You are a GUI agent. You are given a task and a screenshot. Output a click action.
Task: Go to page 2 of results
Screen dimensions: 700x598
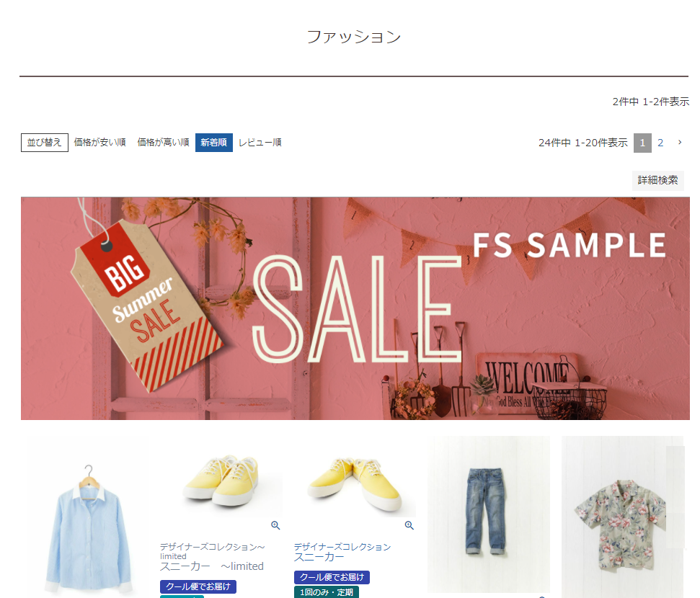click(x=660, y=143)
